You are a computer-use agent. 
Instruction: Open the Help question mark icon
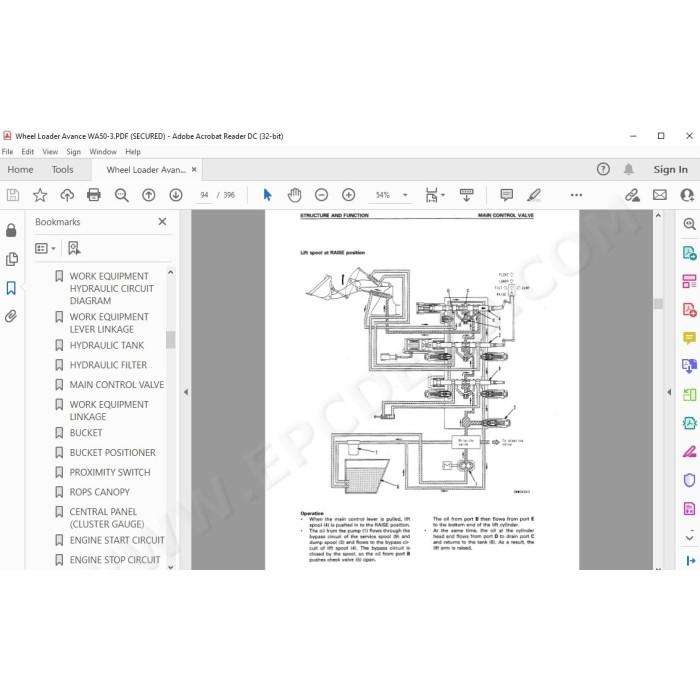click(x=603, y=169)
